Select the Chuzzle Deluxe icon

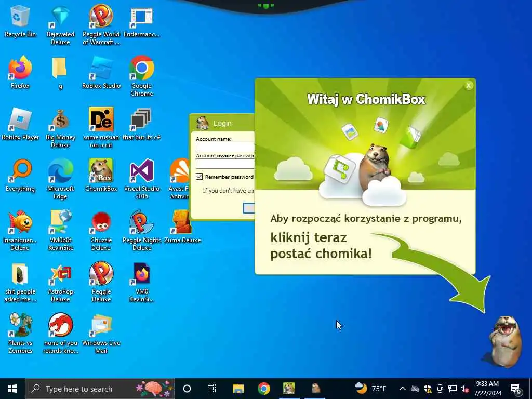tap(101, 231)
